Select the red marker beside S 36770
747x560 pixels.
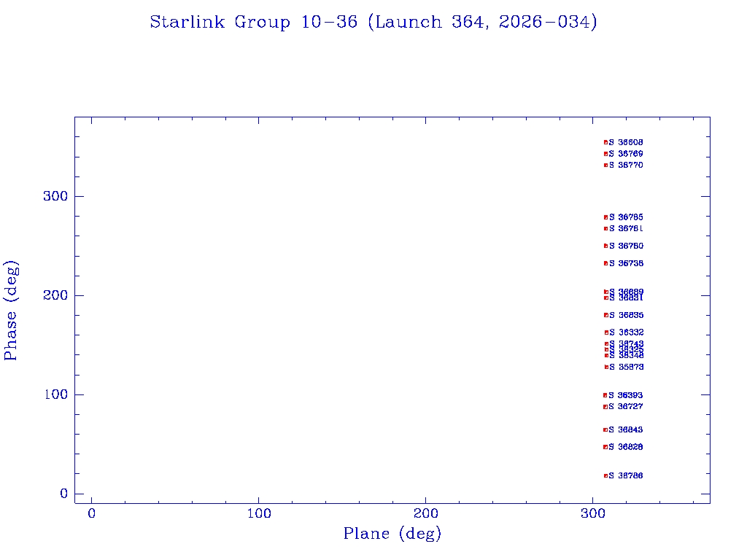pos(605,166)
